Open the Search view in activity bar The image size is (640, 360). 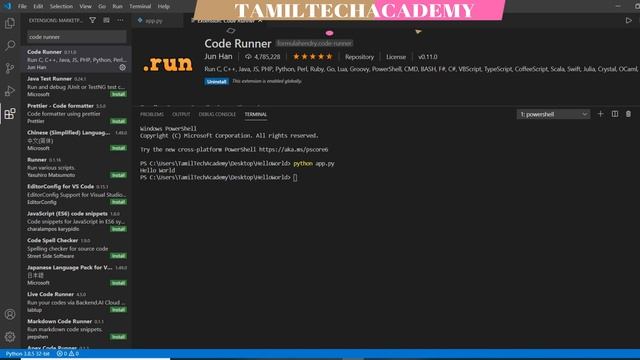[10, 45]
